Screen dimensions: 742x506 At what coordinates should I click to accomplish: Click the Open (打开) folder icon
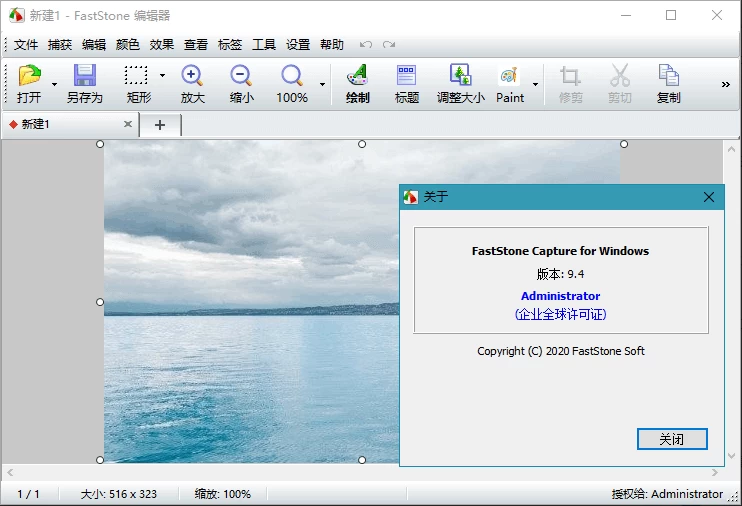pos(29,76)
